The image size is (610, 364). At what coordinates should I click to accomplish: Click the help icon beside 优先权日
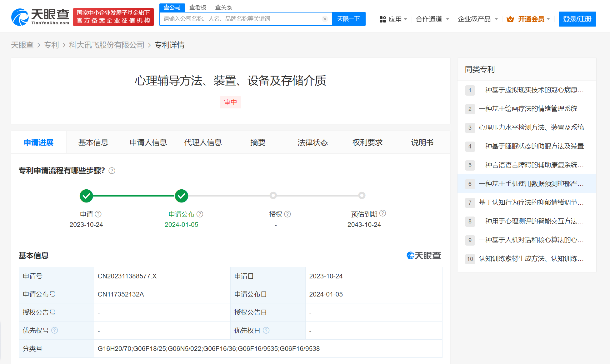266,330
